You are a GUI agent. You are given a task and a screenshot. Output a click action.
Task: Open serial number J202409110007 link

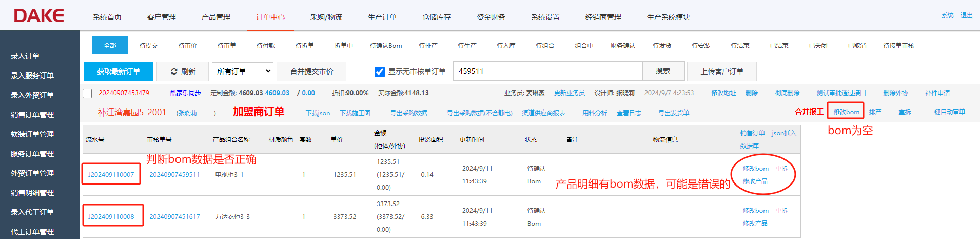(x=111, y=175)
